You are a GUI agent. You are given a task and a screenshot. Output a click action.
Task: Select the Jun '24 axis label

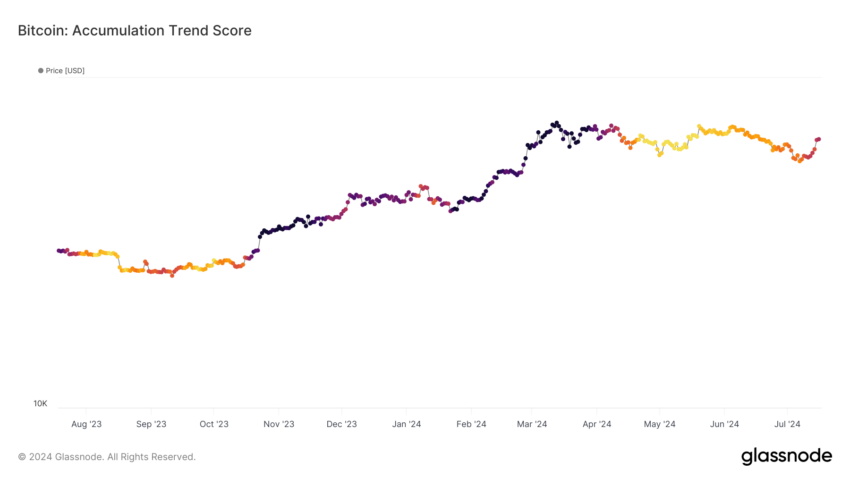click(x=724, y=424)
